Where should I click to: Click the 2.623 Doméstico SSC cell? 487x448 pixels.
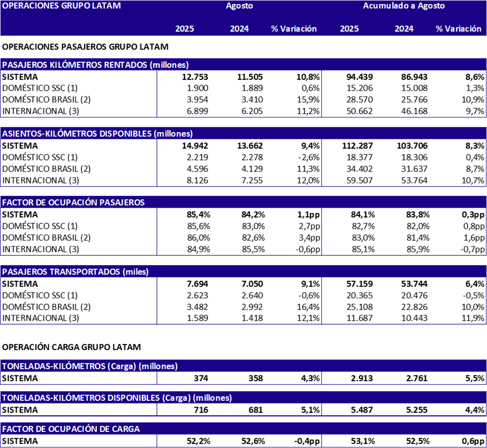tap(197, 296)
